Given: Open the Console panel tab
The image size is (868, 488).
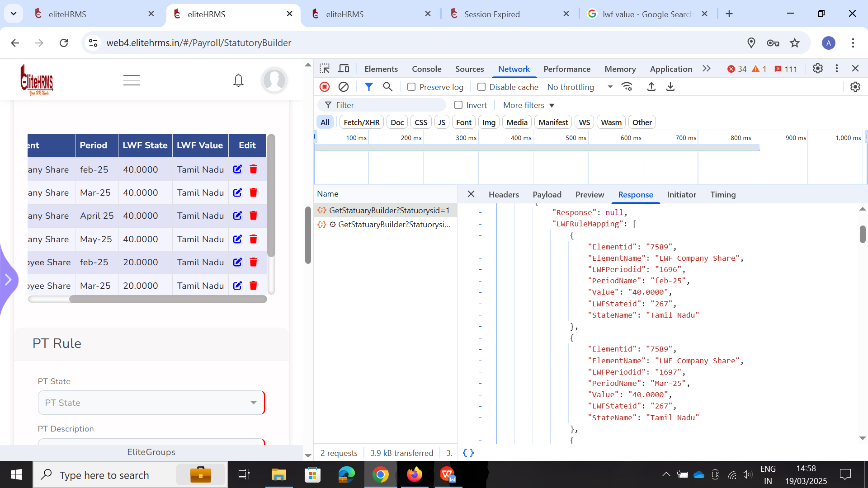Looking at the screenshot, I should pos(426,69).
